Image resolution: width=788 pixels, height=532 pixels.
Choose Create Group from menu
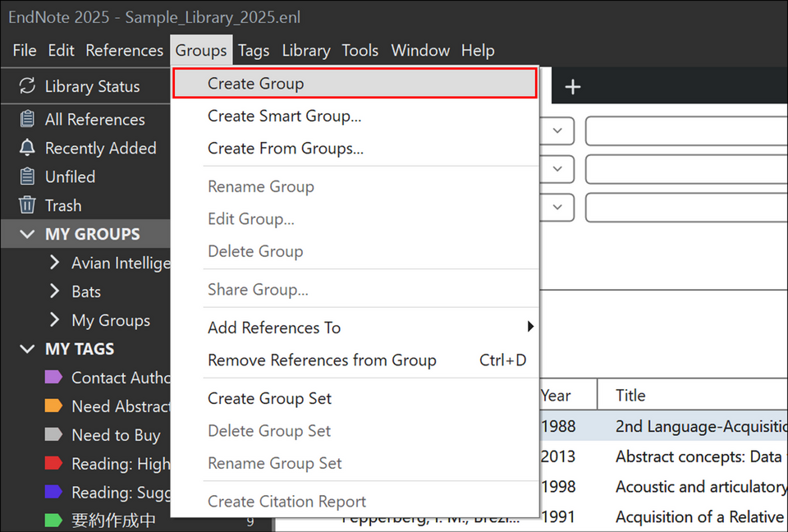pos(355,84)
